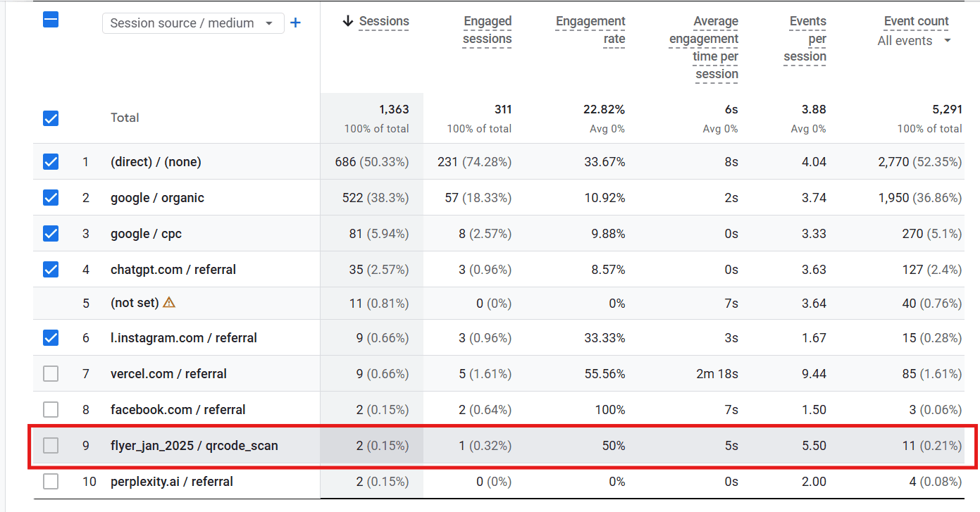Click engaged sessions cell 5 (1.61%)
The height and width of the screenshot is (512, 980).
point(485,374)
